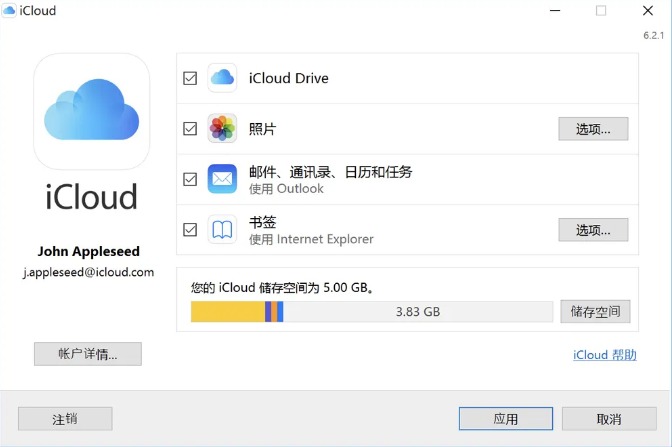Click the blue Mail envelope icon
Screen dimensions: 672x447
pos(222,179)
